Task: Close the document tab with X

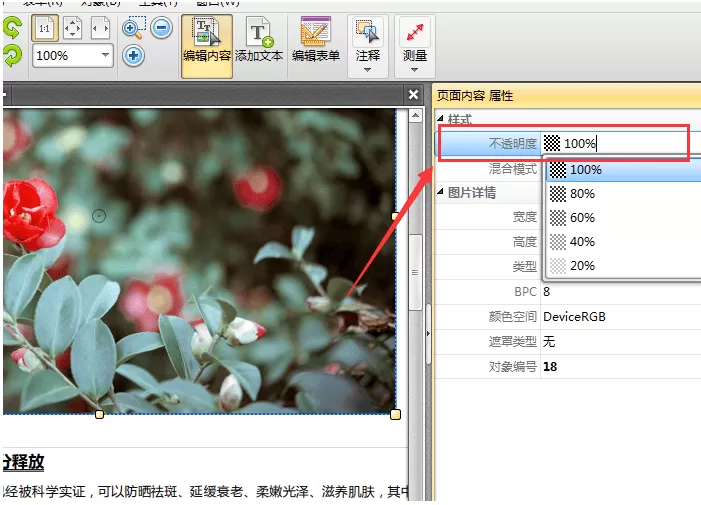Action: [413, 94]
